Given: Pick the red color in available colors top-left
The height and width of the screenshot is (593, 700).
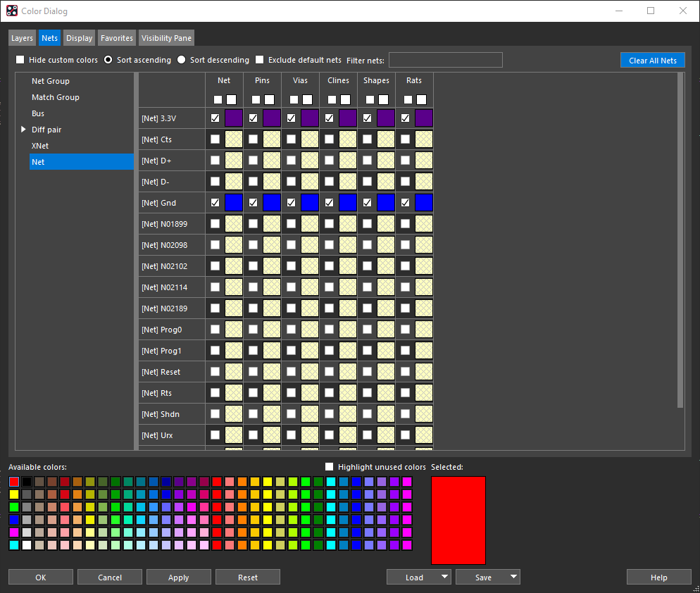Looking at the screenshot, I should (14, 482).
